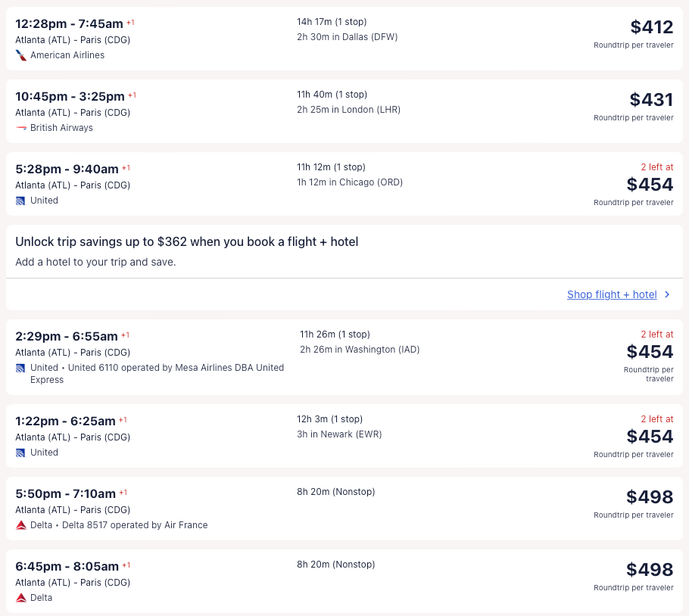
Task: Click United logo on the Washington flight
Action: point(21,368)
